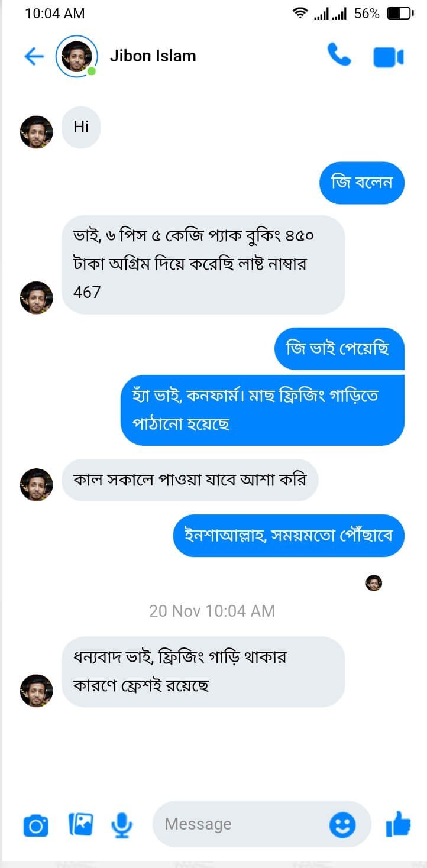The image size is (427, 868).
Task: Tap the Jibon Islam contact name
Action: (153, 56)
